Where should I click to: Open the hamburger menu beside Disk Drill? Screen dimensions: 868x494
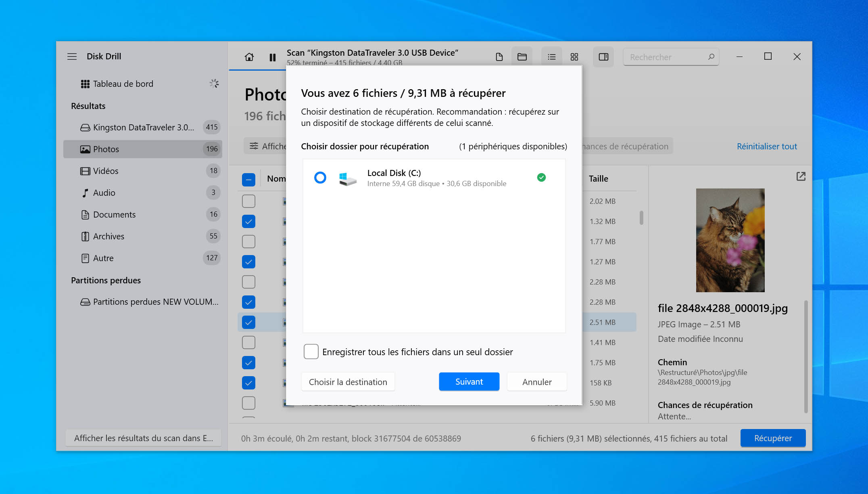coord(72,57)
